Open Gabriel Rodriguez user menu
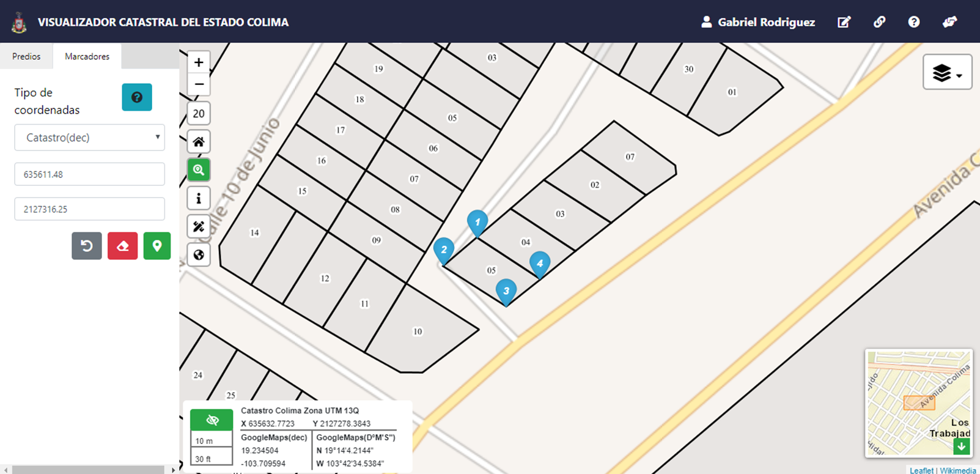980x474 pixels. [x=758, y=22]
